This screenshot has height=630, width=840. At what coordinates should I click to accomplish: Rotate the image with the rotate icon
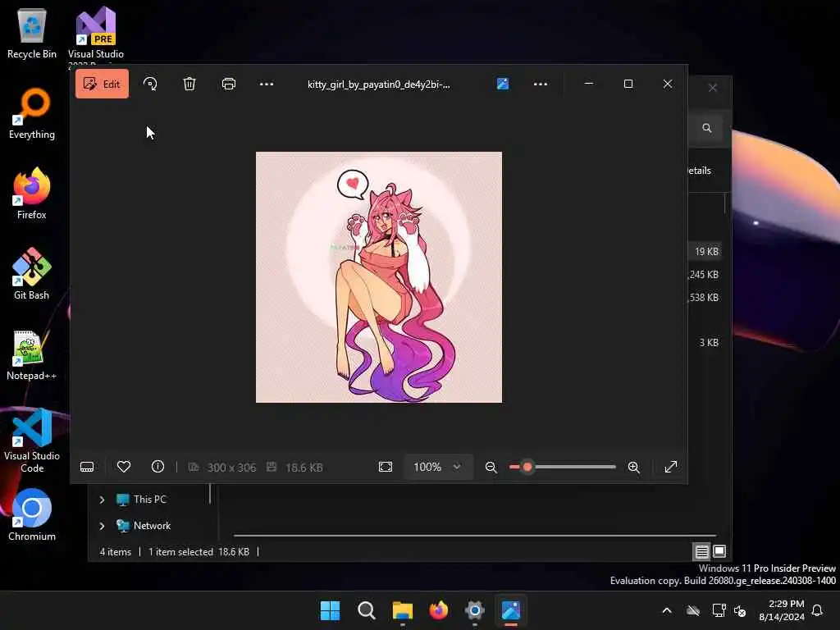point(151,84)
